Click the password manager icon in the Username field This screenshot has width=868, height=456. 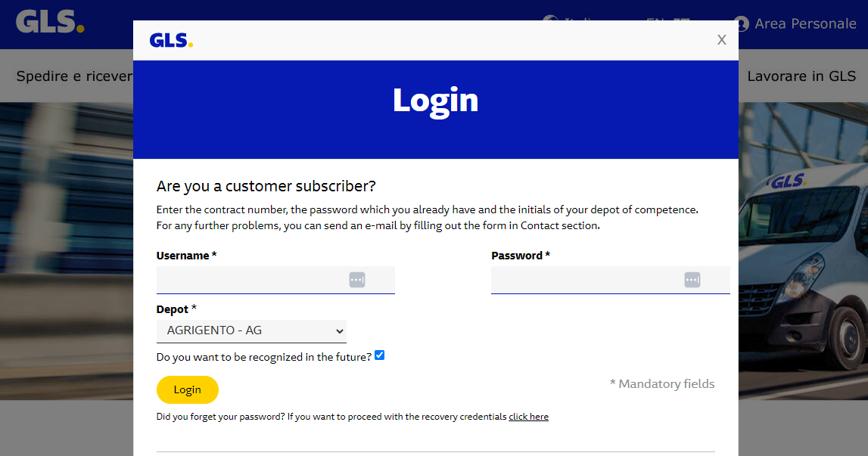point(357,280)
